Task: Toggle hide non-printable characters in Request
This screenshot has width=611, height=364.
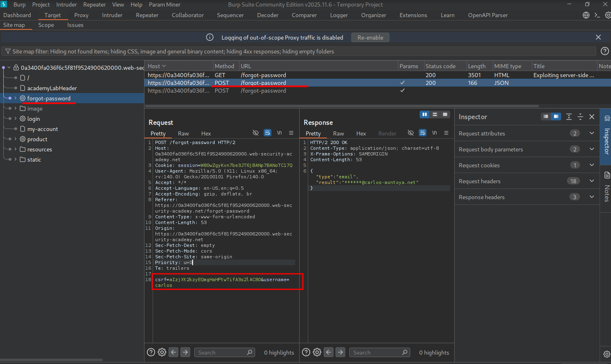Action: pyautogui.click(x=256, y=133)
